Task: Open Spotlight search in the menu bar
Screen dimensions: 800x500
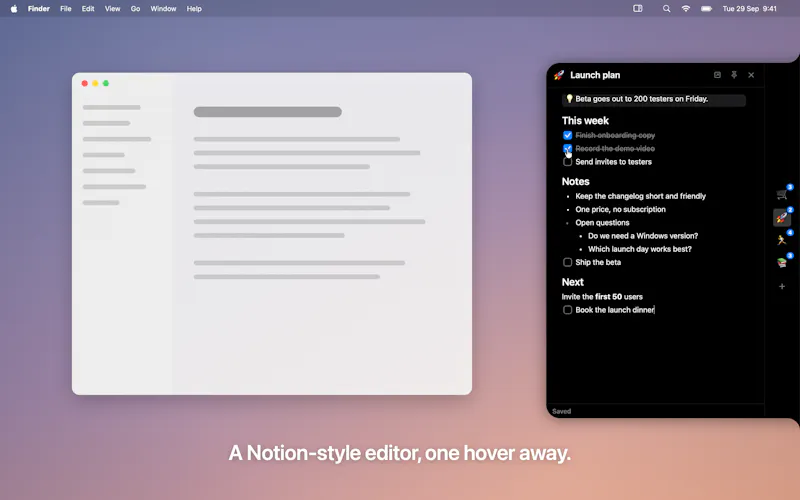Action: click(x=666, y=9)
